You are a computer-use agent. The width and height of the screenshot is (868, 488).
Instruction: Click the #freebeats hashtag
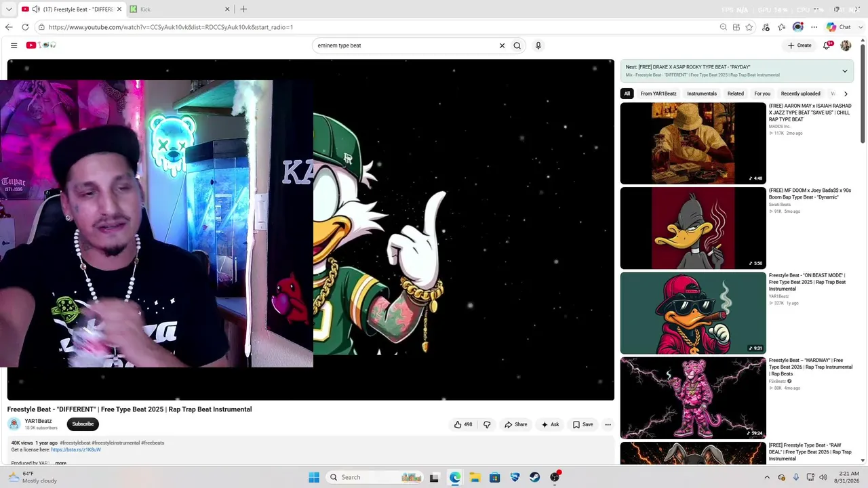153,443
